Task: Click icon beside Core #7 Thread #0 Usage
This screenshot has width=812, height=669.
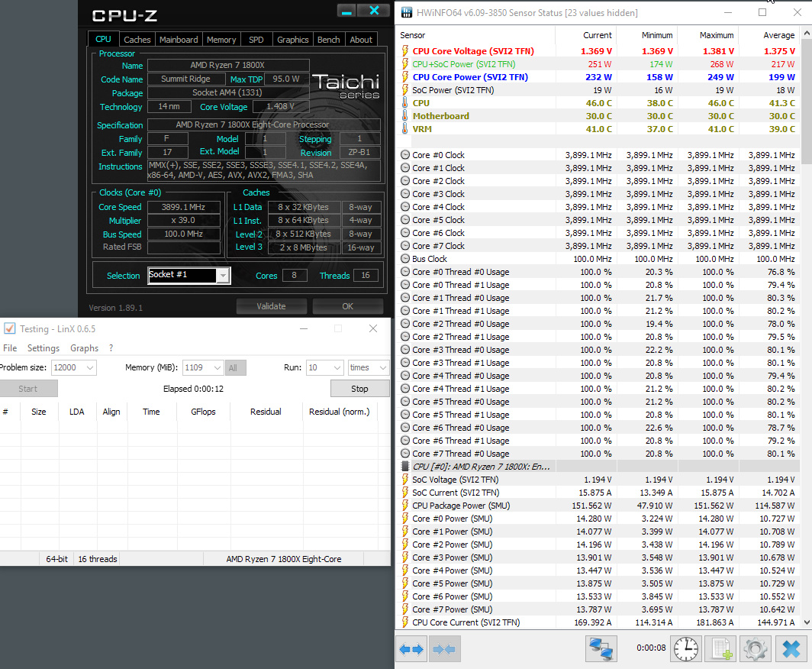Action: coord(405,454)
